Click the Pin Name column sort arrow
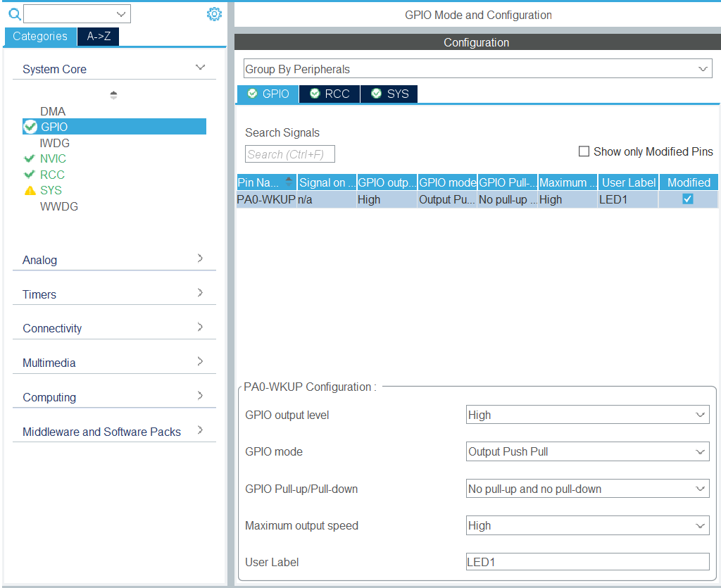 pos(289,182)
